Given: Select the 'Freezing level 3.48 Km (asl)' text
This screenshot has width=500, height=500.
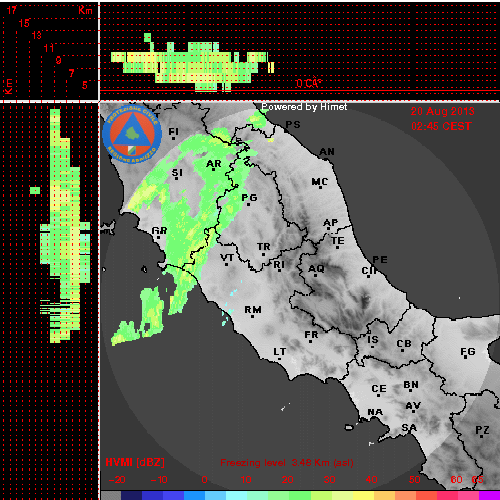Looking at the screenshot, I should click(287, 463).
